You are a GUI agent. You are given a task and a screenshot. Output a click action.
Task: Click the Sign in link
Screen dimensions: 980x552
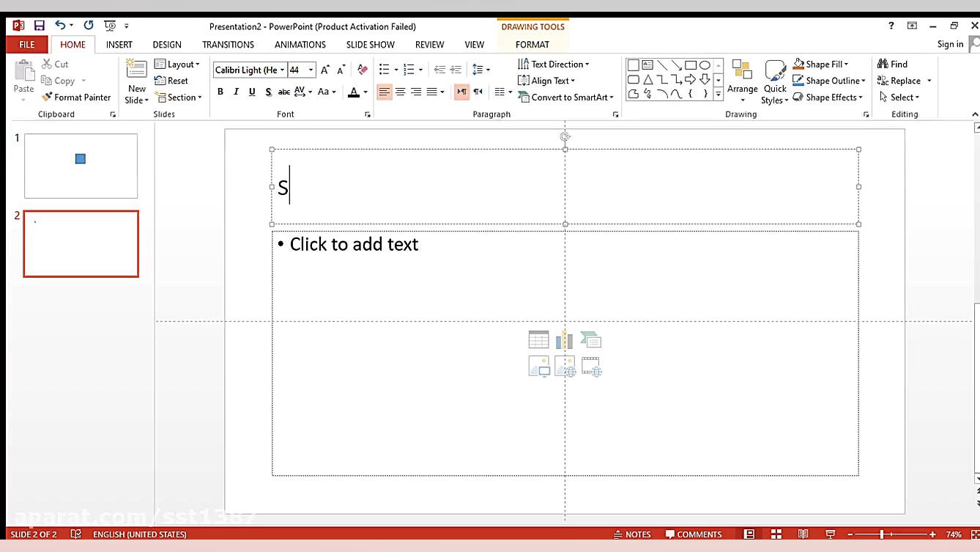coord(951,44)
